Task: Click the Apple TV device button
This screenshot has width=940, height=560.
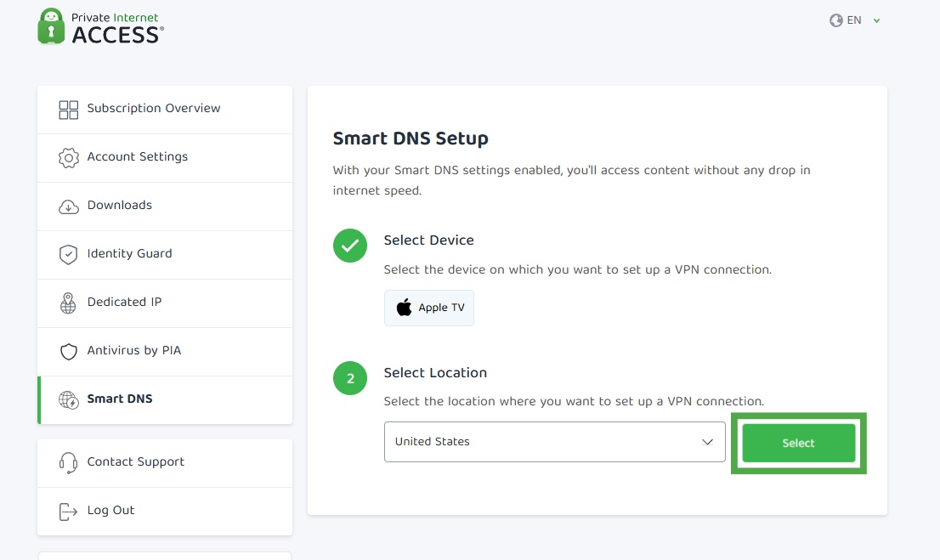Action: pyautogui.click(x=429, y=308)
